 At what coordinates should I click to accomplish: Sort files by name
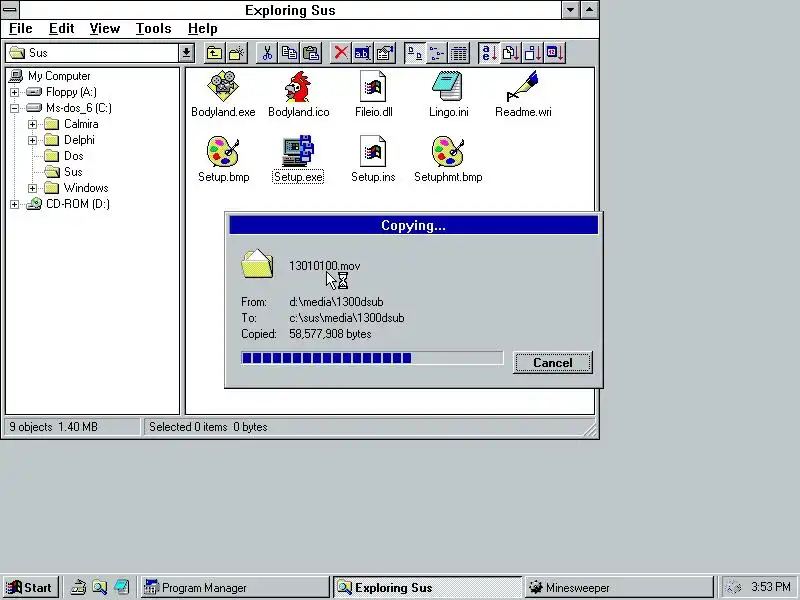pos(489,53)
